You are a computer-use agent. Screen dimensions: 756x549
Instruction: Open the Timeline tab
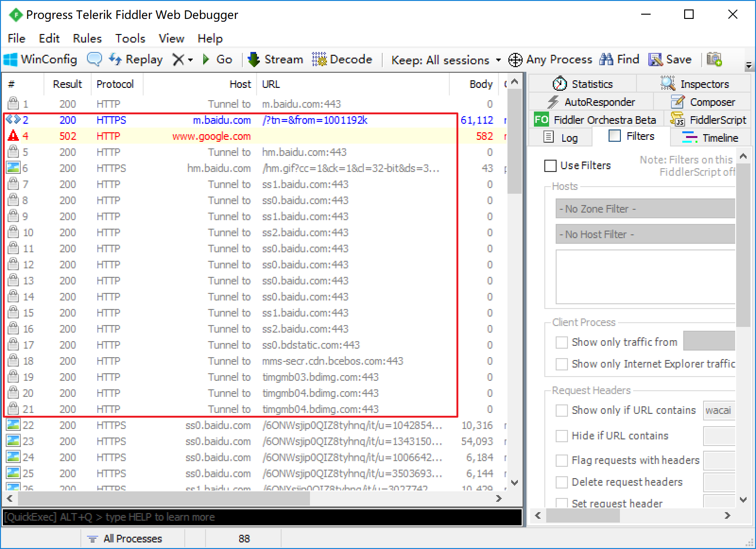click(x=710, y=137)
